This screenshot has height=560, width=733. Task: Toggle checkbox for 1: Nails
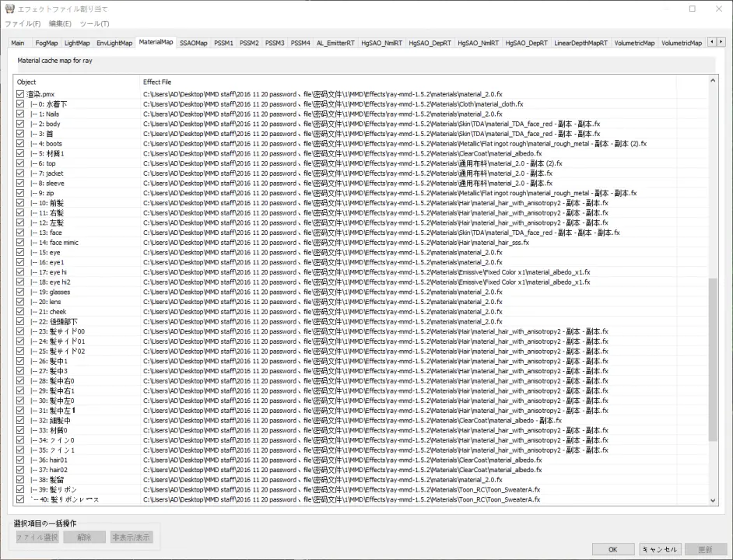coord(20,114)
